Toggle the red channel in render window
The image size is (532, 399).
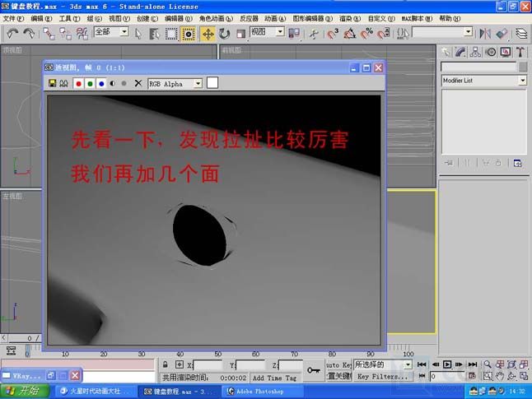(78, 84)
